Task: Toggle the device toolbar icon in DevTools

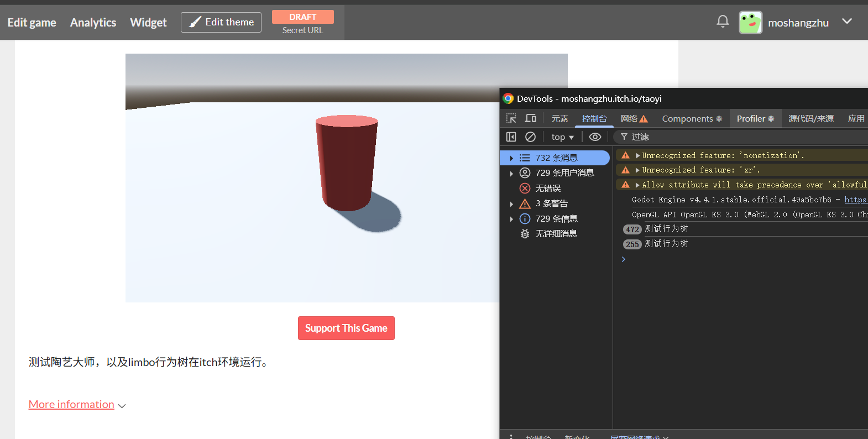Action: 531,118
